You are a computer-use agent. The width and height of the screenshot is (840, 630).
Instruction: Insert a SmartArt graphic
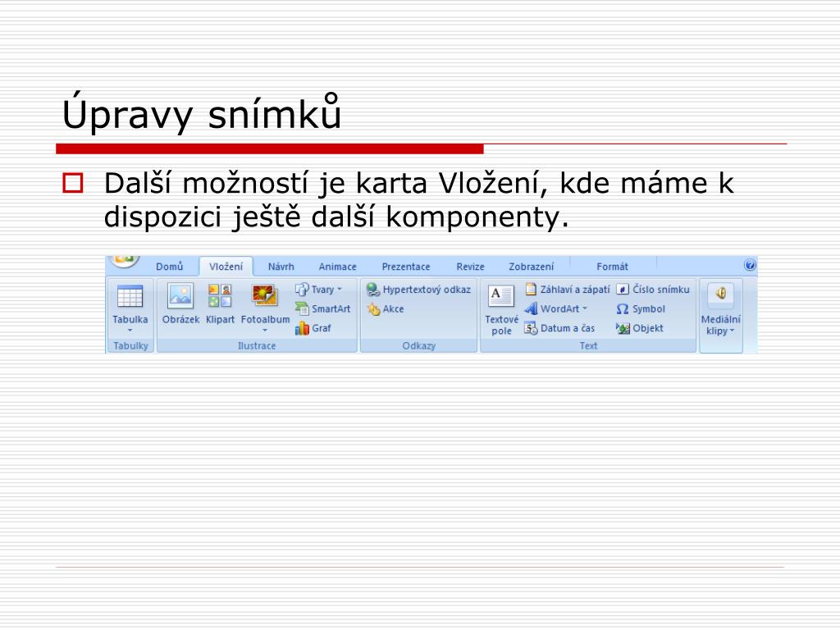coord(323,308)
